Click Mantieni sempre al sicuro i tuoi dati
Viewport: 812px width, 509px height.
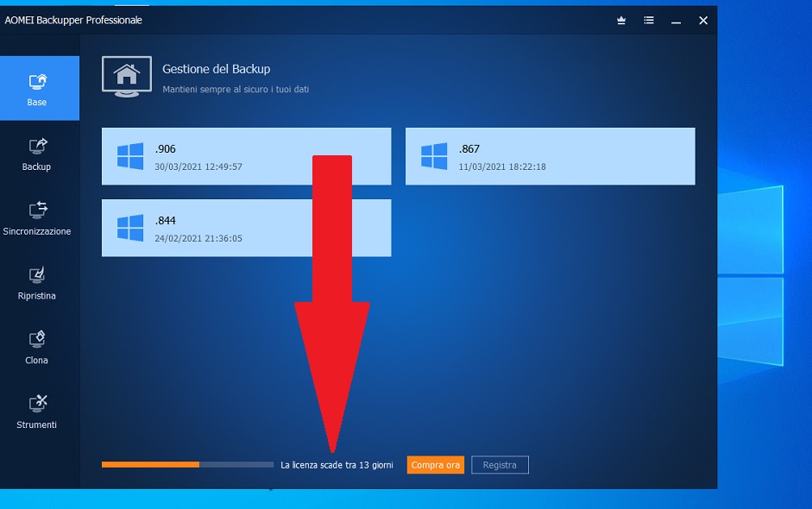[236, 90]
